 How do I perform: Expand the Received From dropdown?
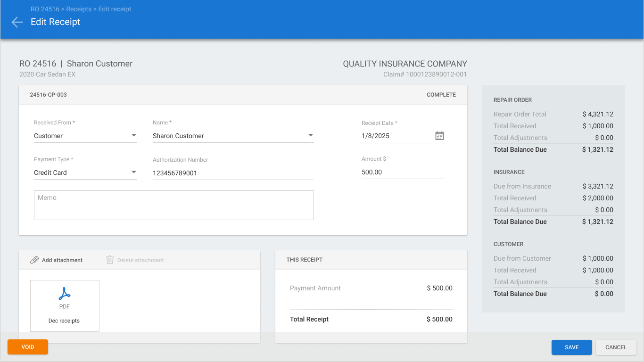(x=85, y=136)
